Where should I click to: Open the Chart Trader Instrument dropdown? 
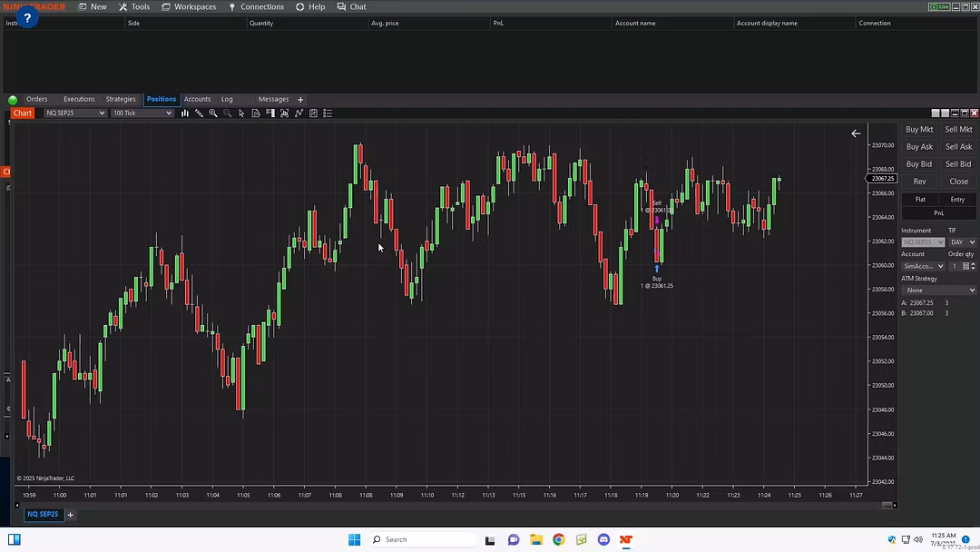pos(923,241)
